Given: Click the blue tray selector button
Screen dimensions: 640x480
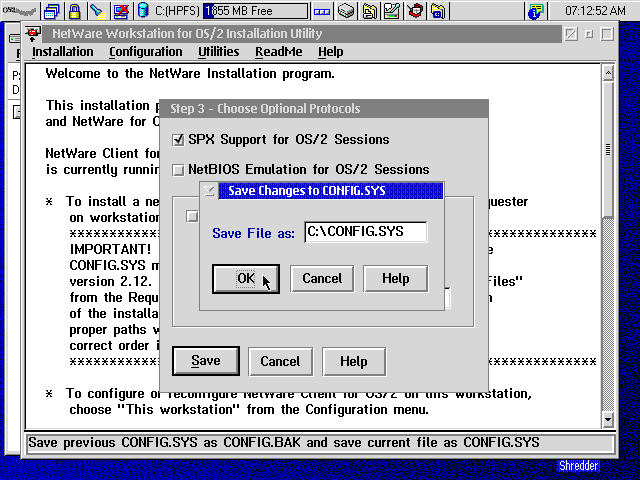Looking at the screenshot, I should [322, 11].
